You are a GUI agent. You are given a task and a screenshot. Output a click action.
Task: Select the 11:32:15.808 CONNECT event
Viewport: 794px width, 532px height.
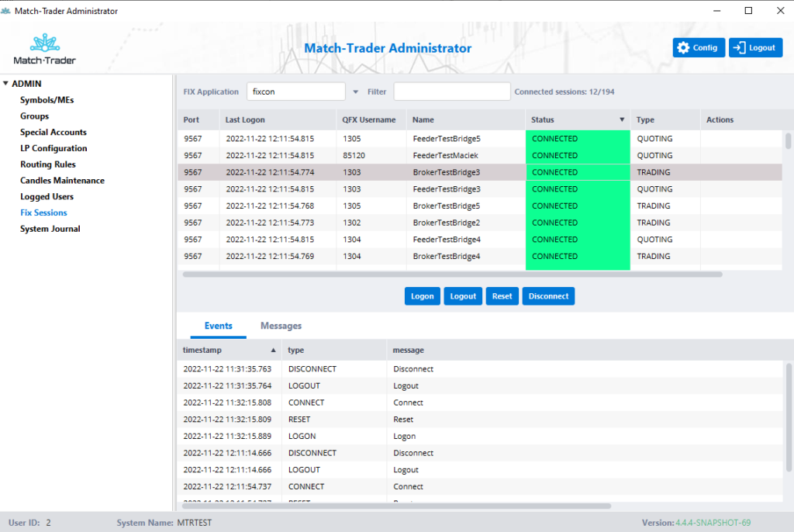pyautogui.click(x=480, y=402)
